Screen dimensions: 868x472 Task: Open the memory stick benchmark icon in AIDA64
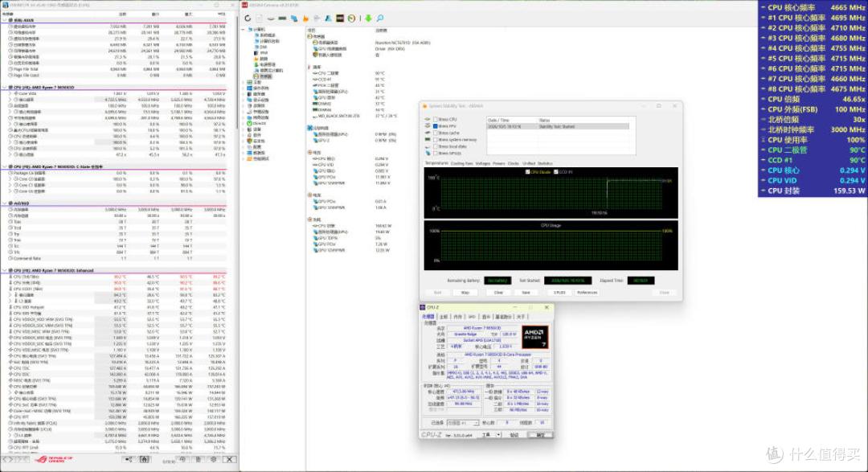282,18
